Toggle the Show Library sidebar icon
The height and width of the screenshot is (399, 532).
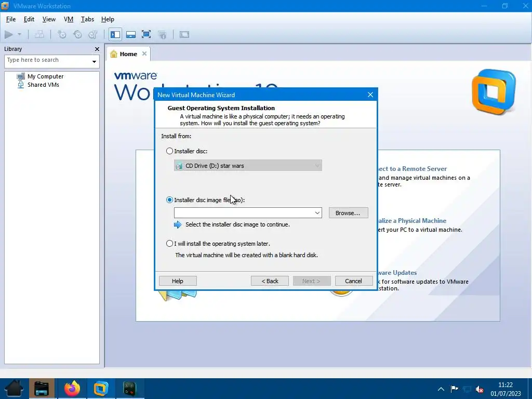point(115,34)
